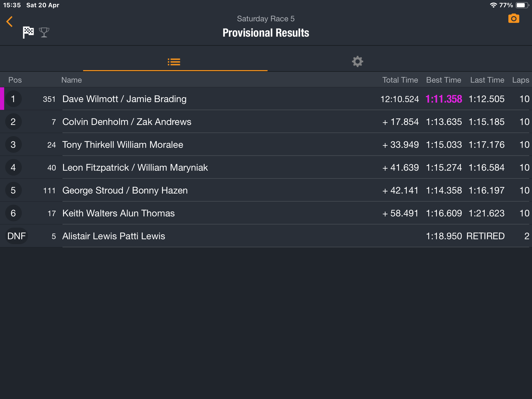Tap the DNF position badge
The height and width of the screenshot is (399, 532).
[16, 236]
